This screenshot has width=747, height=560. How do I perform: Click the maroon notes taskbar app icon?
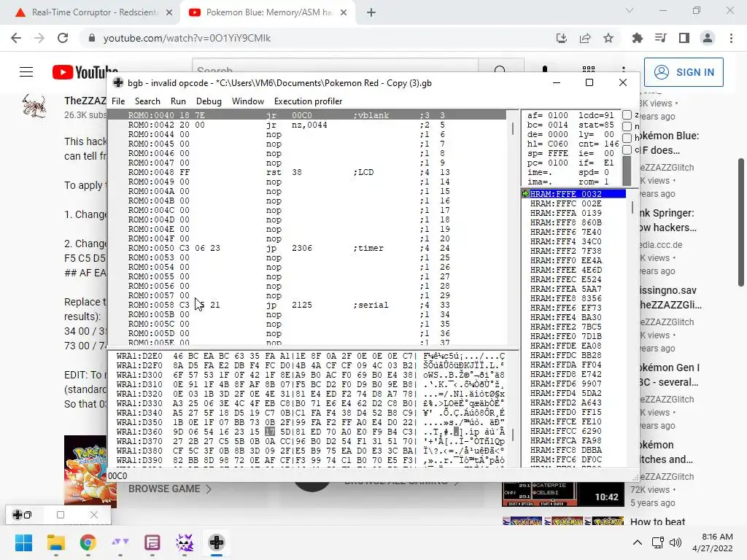coord(152,542)
